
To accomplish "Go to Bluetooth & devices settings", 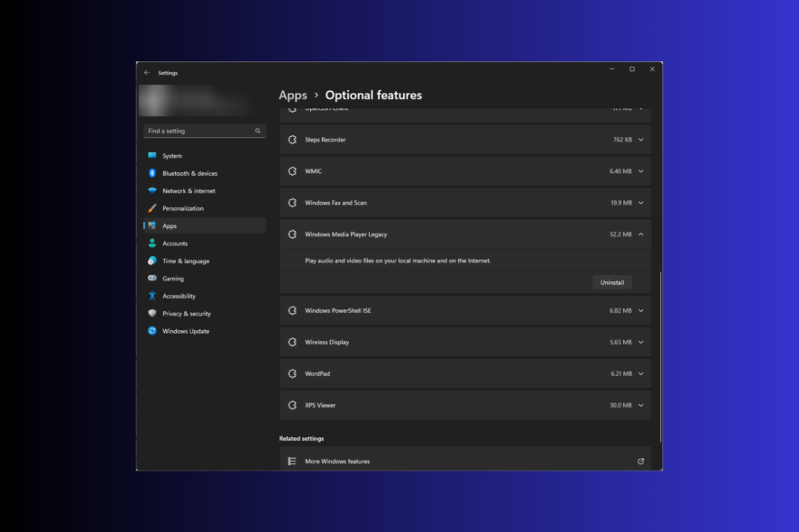I will (205, 173).
